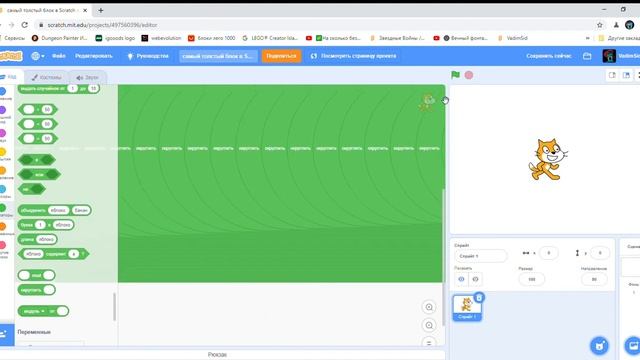This screenshot has width=640, height=360.
Task: Select the magenta Sound category circle
Action: (3, 133)
